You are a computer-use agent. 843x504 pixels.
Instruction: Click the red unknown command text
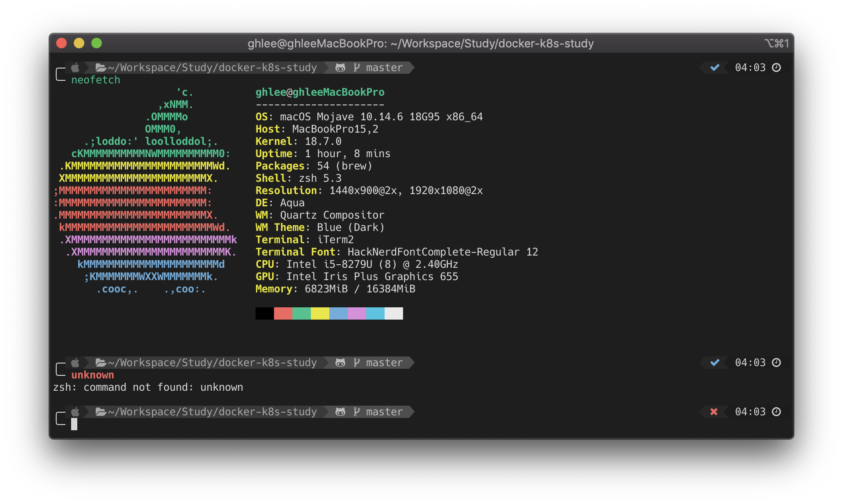(x=93, y=375)
